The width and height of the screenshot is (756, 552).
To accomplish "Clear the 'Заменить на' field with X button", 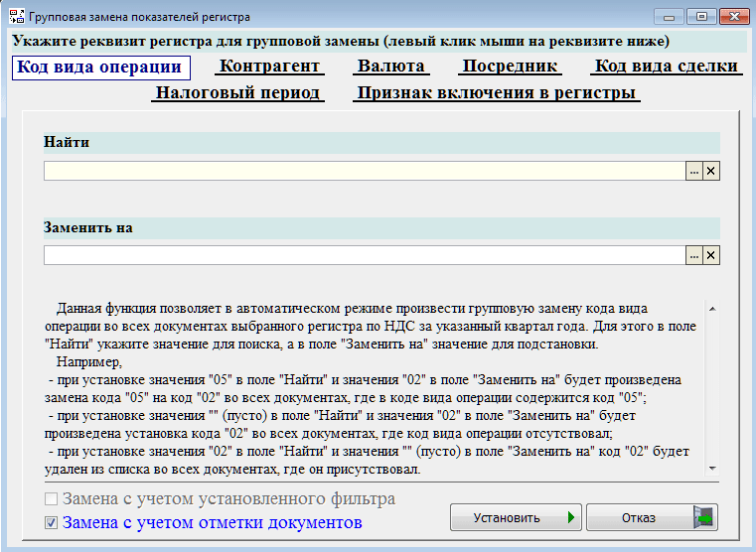I will [711, 255].
